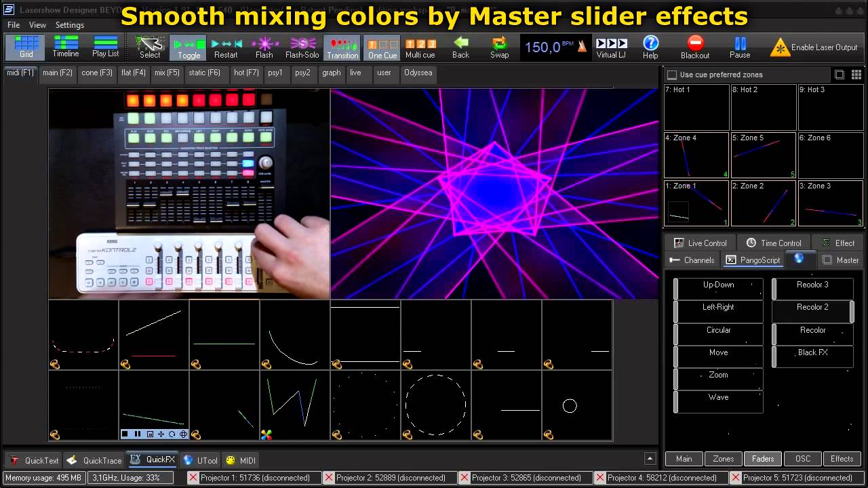The height and width of the screenshot is (488, 868).
Task: Open Help
Action: click(x=650, y=47)
